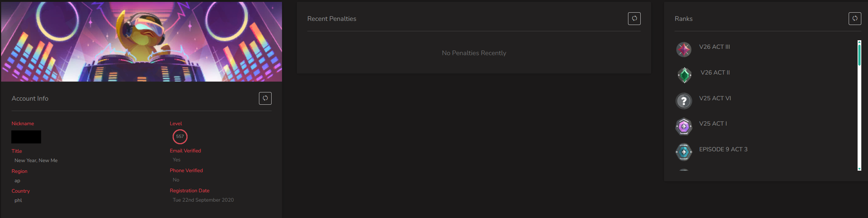868x218 pixels.
Task: Select the EPISODE 9 ACT 3 label
Action: coord(723,149)
